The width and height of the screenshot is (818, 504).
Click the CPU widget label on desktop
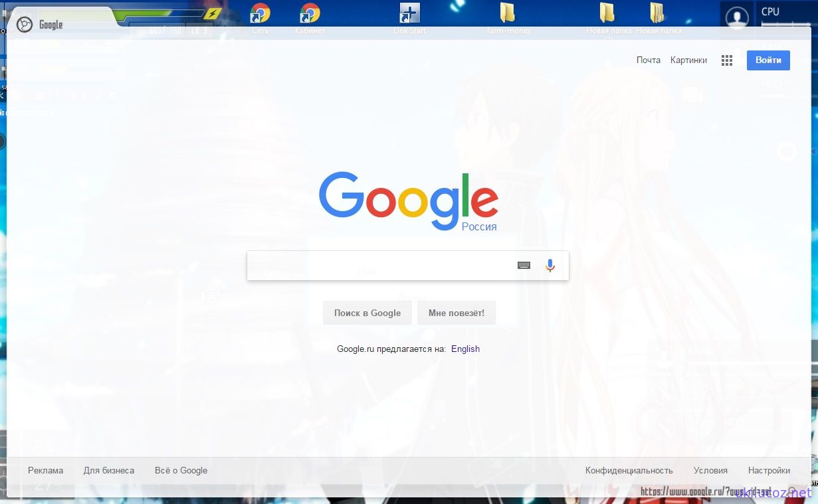coord(771,11)
